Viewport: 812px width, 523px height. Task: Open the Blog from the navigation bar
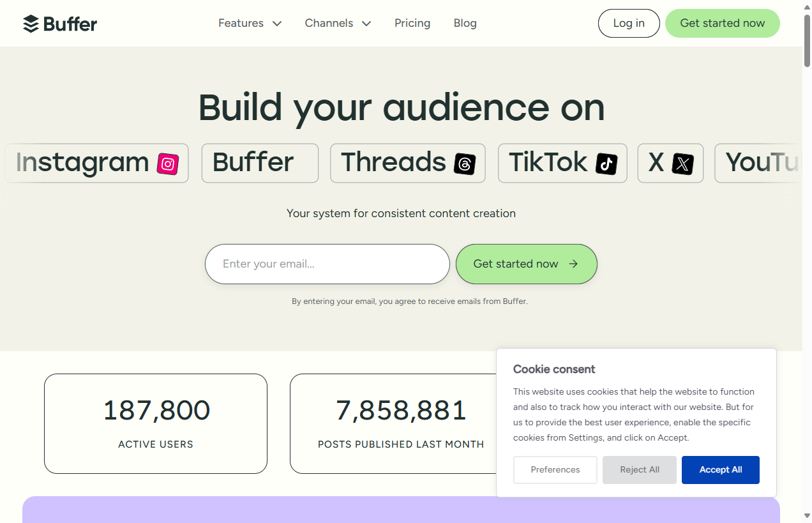pyautogui.click(x=465, y=23)
